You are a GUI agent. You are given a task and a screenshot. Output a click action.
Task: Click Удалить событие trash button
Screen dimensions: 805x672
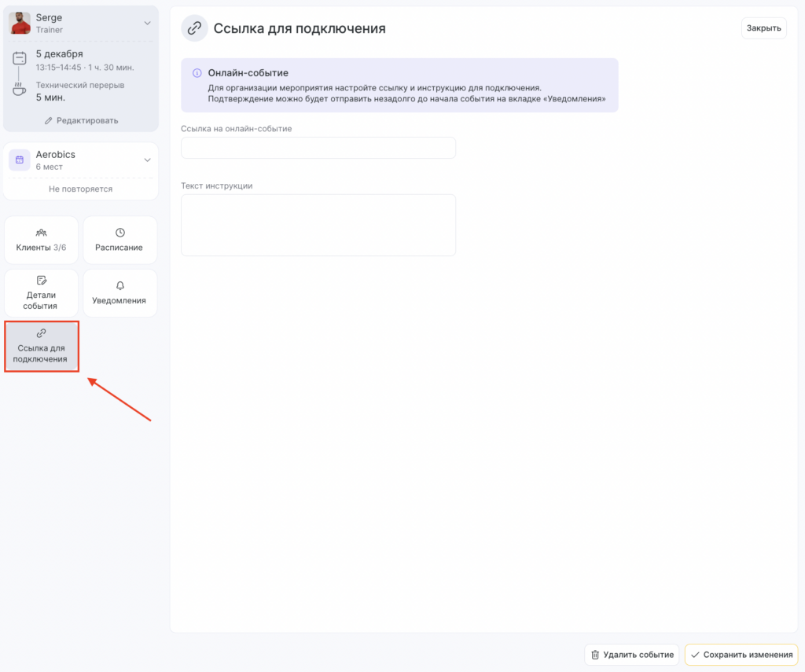coord(631,655)
